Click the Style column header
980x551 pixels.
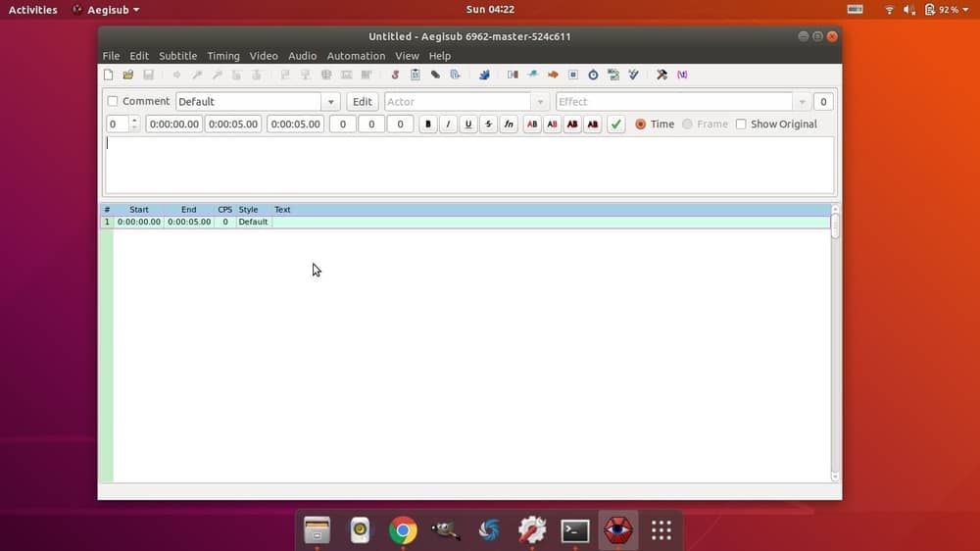[x=248, y=210]
